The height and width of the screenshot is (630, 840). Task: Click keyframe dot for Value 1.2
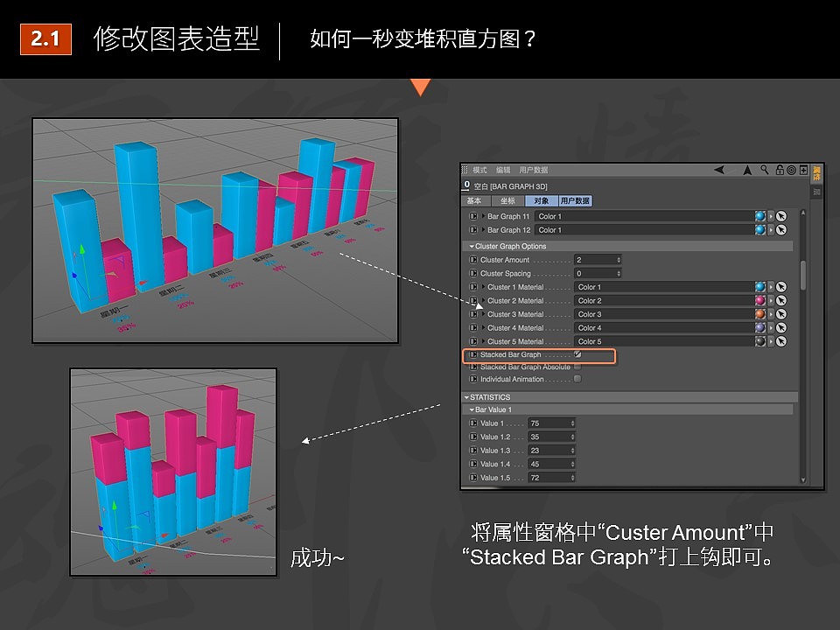pos(473,437)
